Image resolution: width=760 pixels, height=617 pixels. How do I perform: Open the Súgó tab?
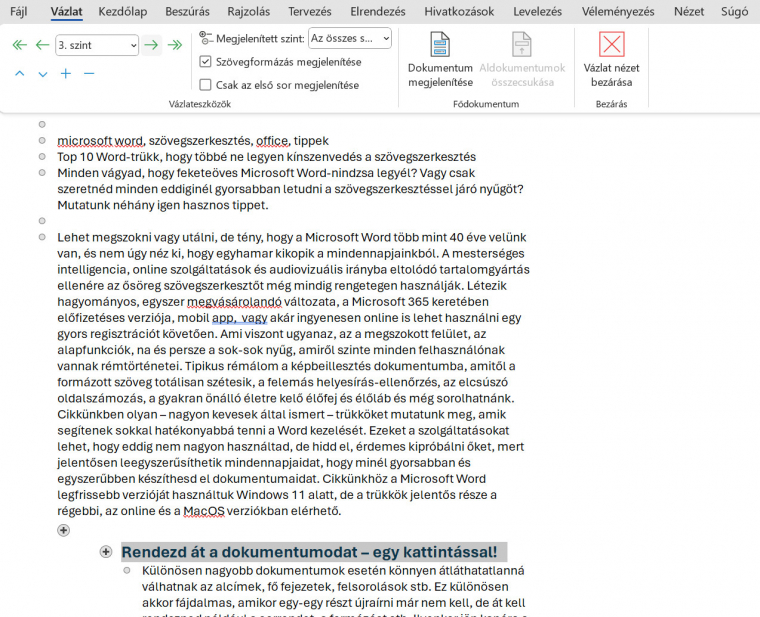pyautogui.click(x=734, y=11)
